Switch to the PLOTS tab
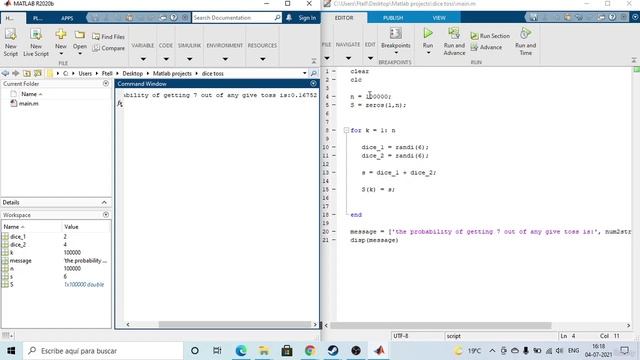640x360 pixels. [38, 18]
